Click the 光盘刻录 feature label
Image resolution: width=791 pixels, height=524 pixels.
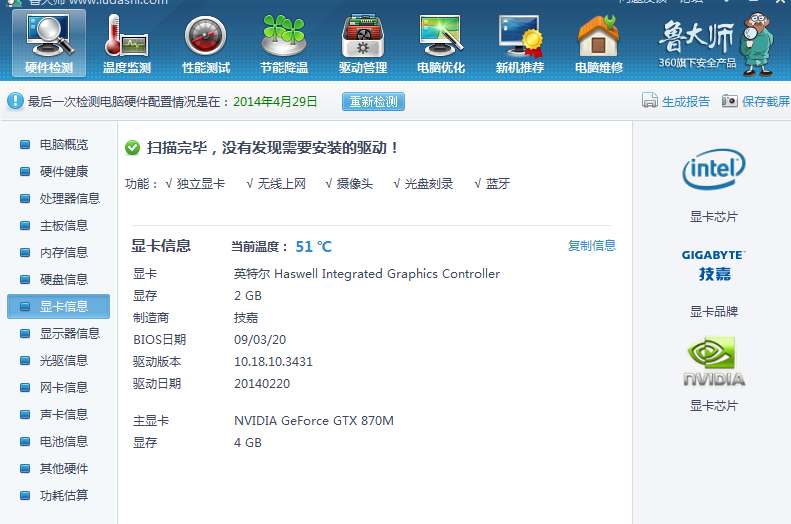(x=429, y=184)
